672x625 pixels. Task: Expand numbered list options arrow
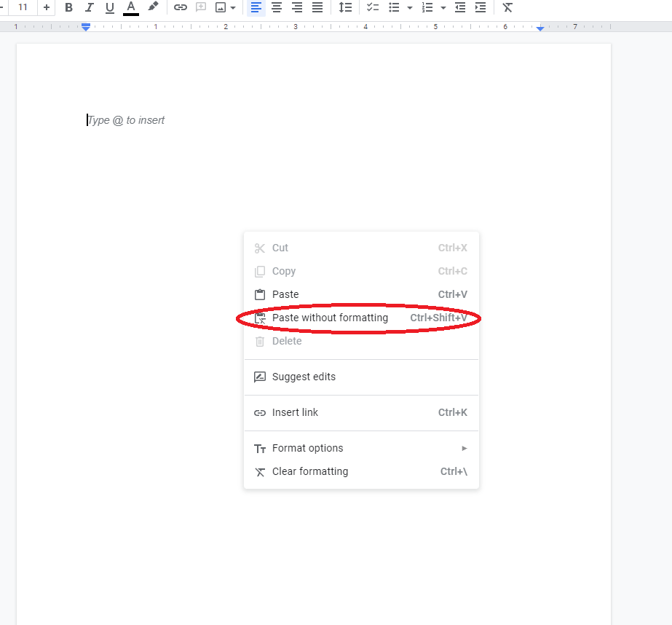point(443,8)
